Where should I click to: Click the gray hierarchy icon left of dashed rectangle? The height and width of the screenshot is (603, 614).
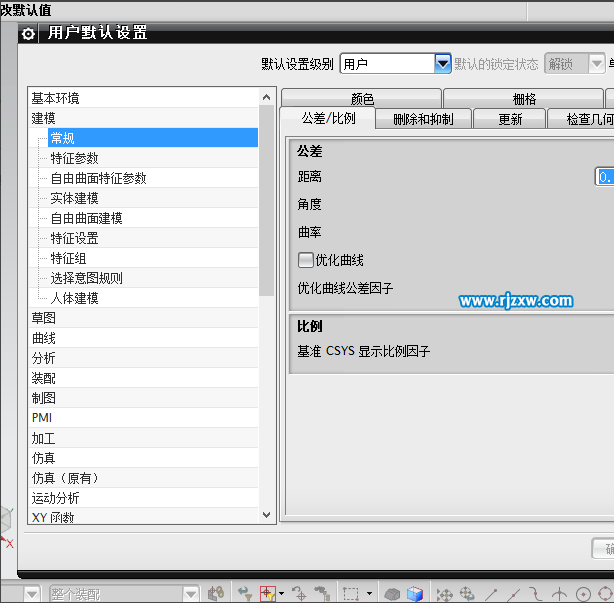(x=322, y=594)
